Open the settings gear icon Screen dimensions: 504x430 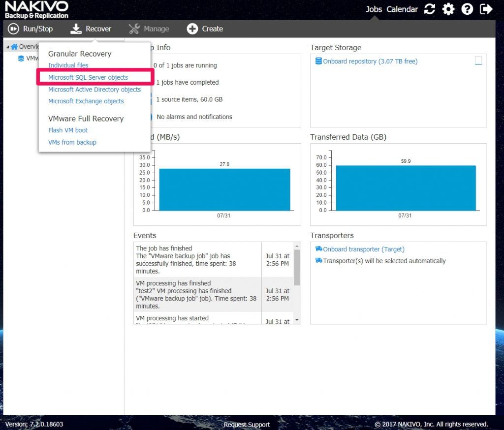pyautogui.click(x=448, y=9)
